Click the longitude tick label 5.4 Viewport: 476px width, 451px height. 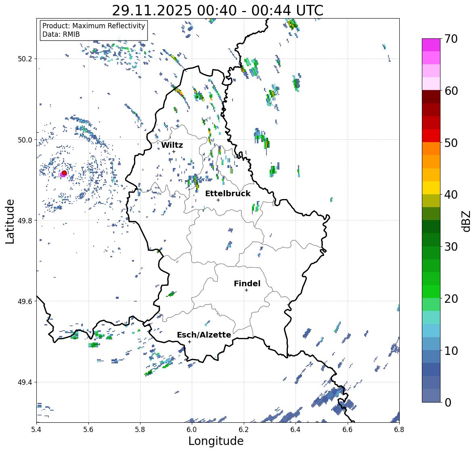(36, 429)
